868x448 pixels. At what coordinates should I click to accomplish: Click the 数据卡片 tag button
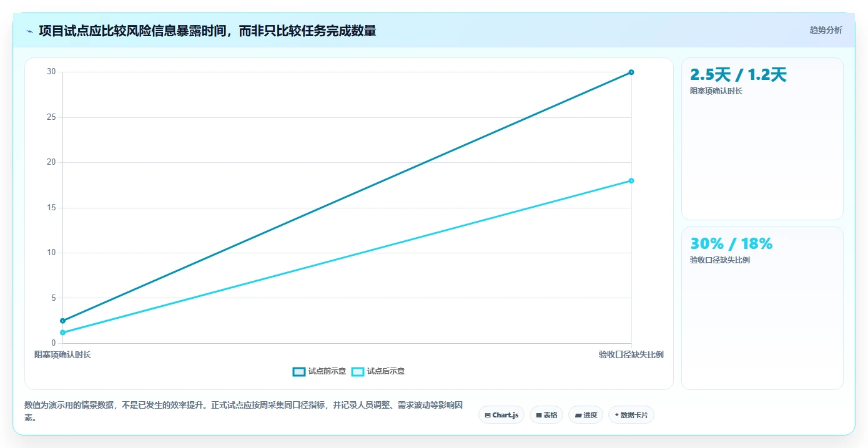pos(631,415)
